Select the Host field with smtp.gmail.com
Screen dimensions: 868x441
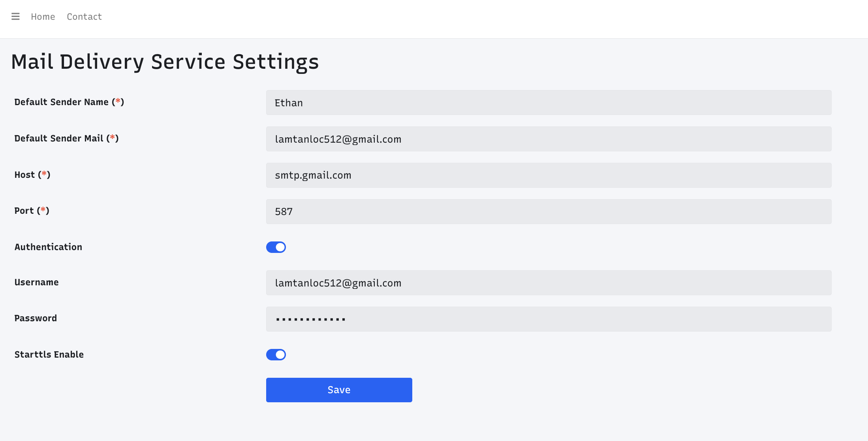pyautogui.click(x=549, y=175)
